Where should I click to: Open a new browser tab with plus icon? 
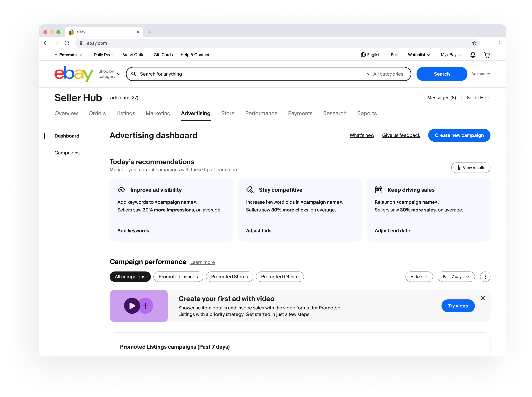click(x=150, y=32)
